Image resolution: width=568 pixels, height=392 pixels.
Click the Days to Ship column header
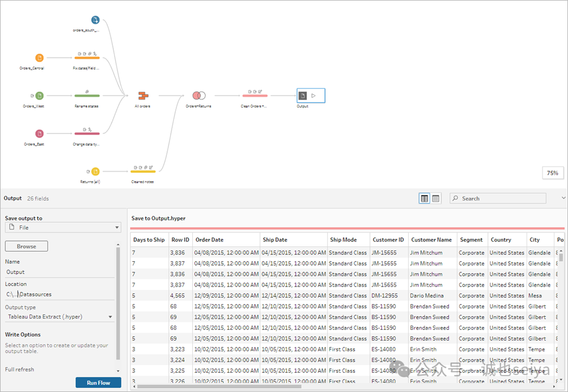(x=149, y=240)
